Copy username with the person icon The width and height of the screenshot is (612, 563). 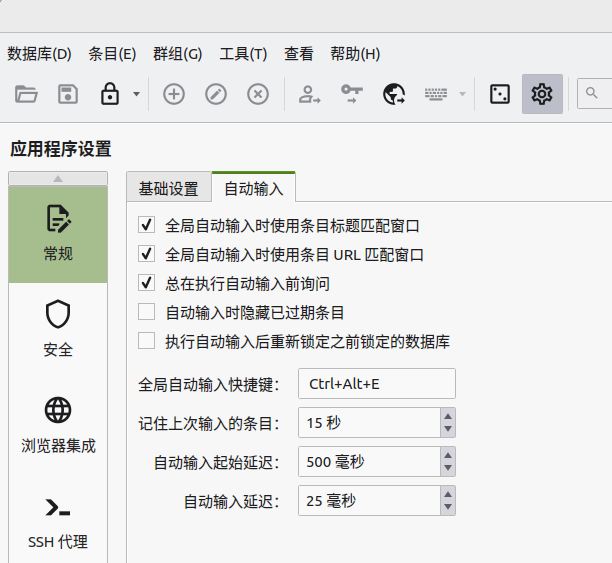point(310,94)
